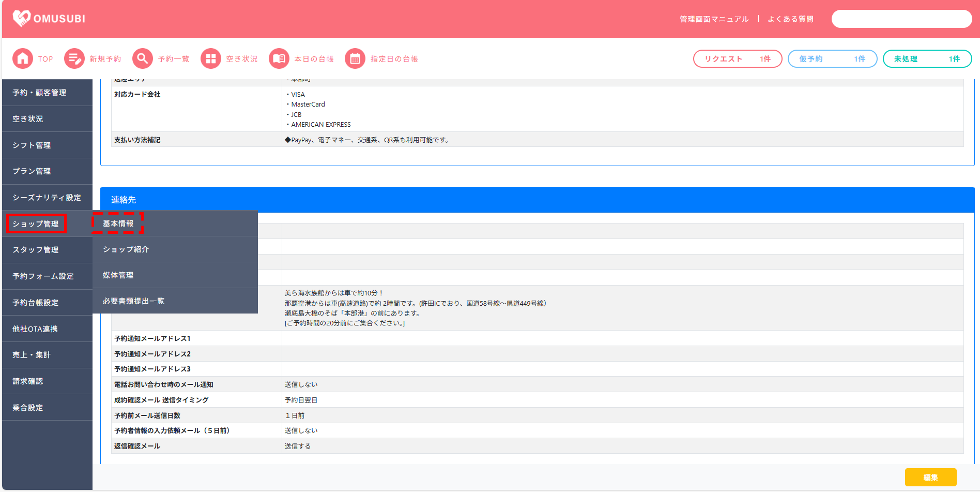This screenshot has width=980, height=492.
Task: Click the white header search field
Action: coord(901,19)
